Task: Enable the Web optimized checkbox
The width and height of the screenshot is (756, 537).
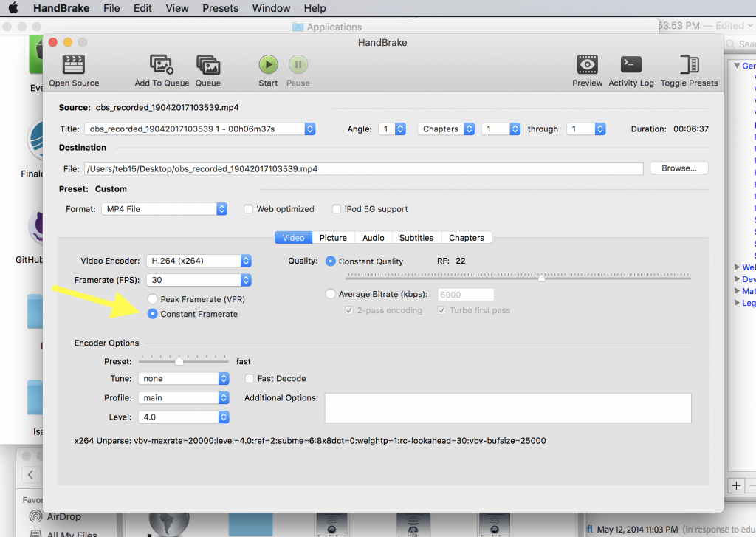Action: pyautogui.click(x=248, y=209)
